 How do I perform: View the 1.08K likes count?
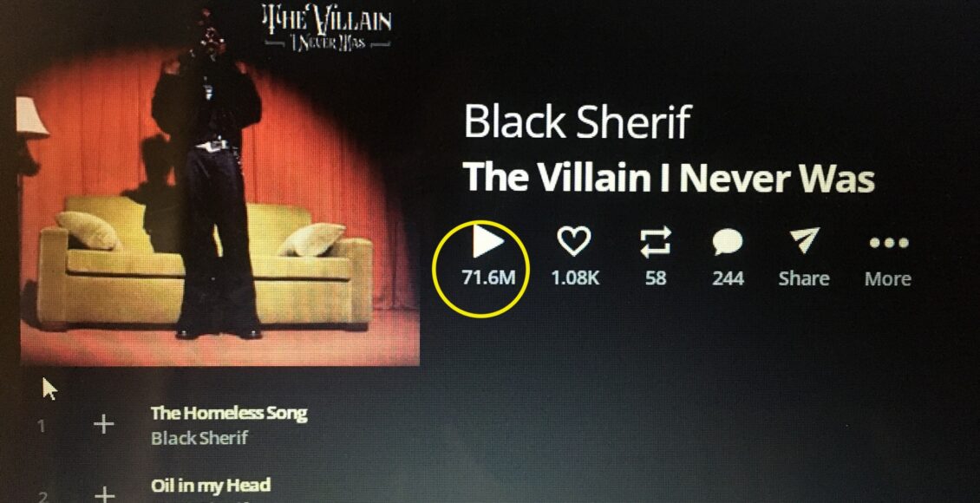pyautogui.click(x=575, y=278)
